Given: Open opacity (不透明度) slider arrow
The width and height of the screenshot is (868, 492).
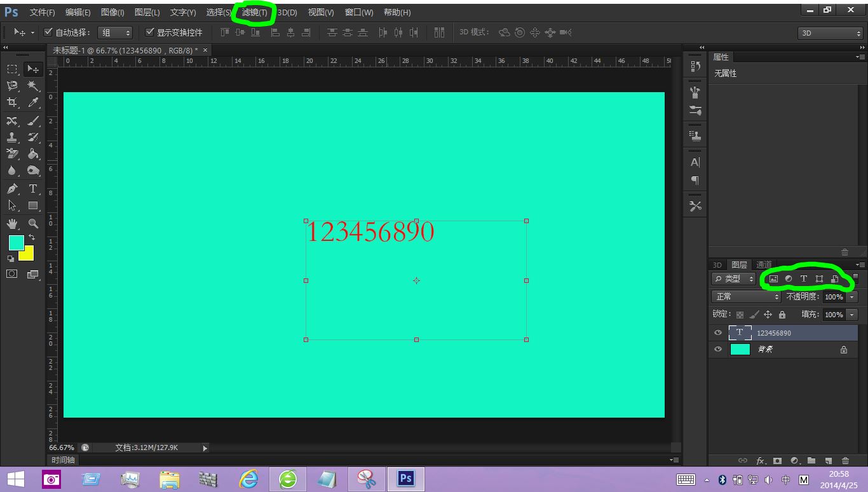Looking at the screenshot, I should [852, 297].
